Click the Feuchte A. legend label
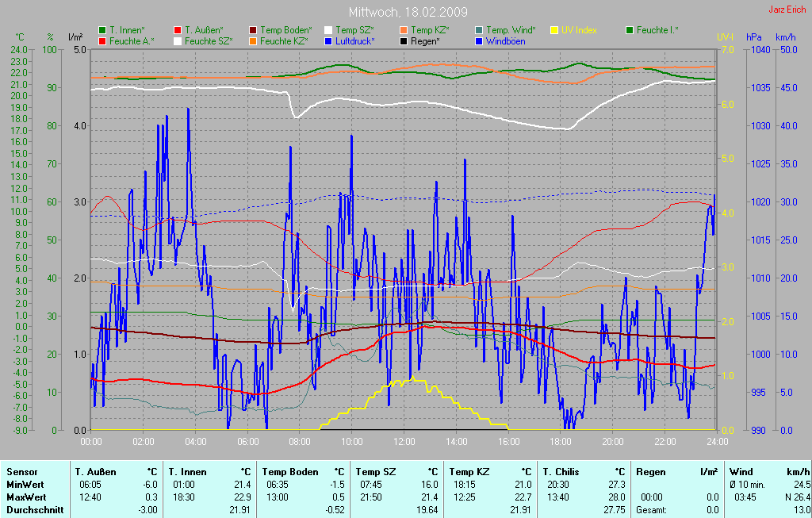The image size is (812, 518). (132, 40)
